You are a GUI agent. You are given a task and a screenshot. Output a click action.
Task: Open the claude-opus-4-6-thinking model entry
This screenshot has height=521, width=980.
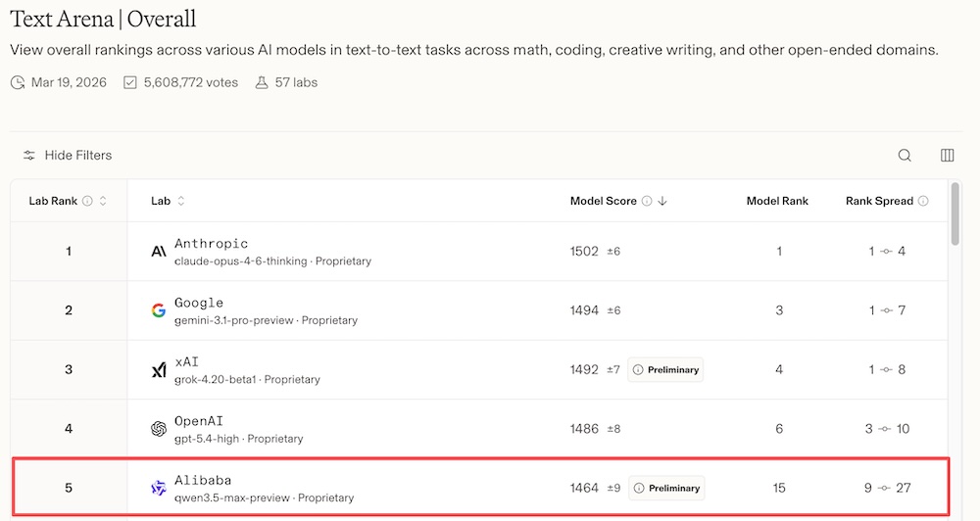point(239,261)
